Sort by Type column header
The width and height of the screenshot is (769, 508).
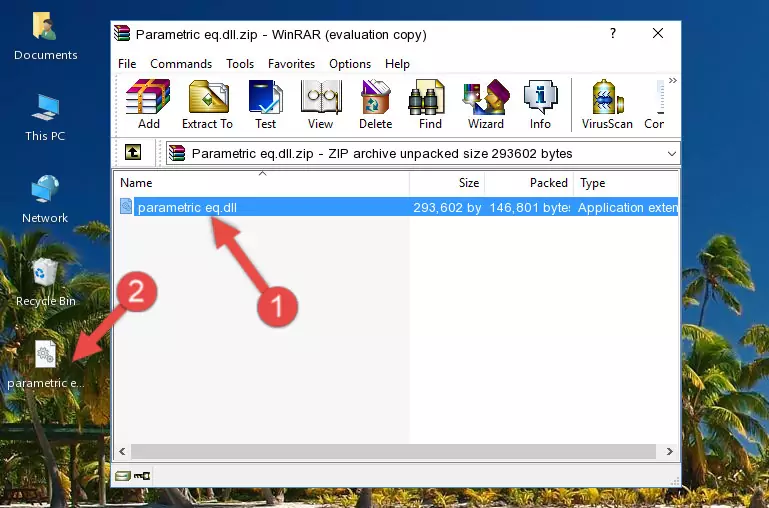click(x=626, y=183)
